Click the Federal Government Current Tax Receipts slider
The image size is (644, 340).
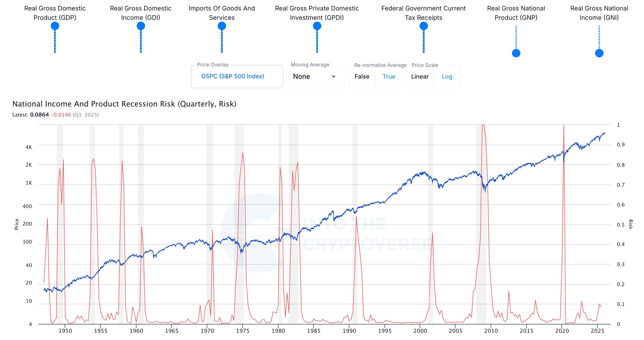coord(424,26)
